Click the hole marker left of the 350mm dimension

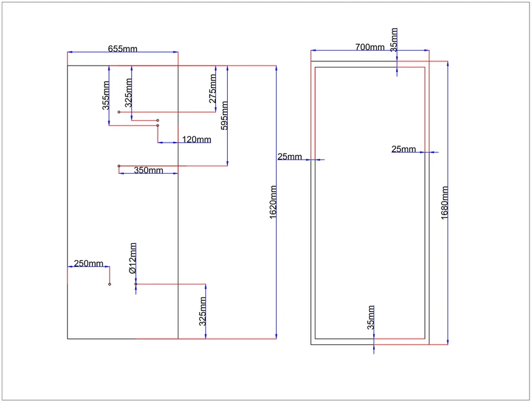pos(119,166)
